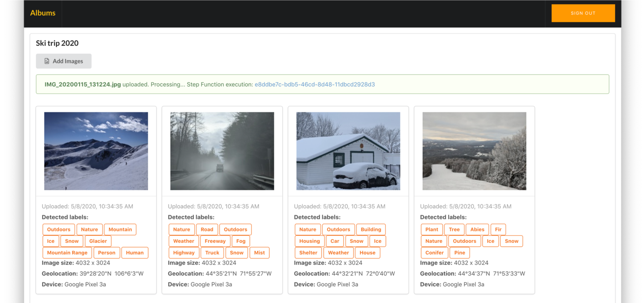Click the Housing label tag
The image size is (644, 303).
coord(310,241)
